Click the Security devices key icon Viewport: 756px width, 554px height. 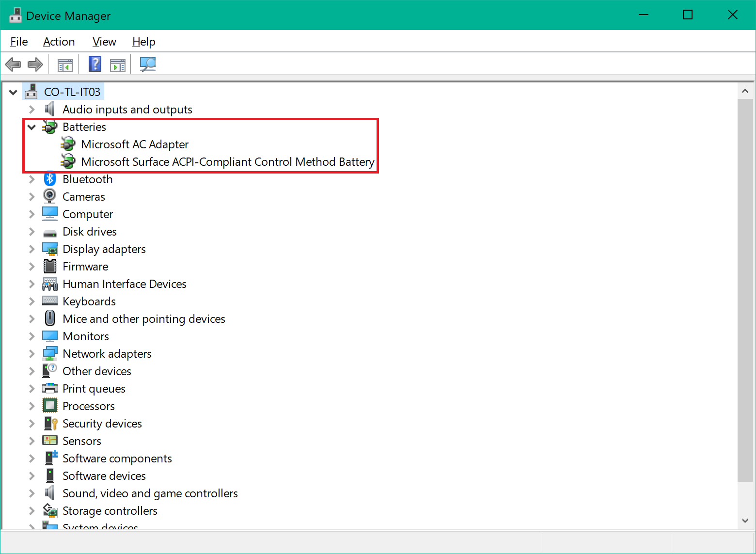pos(50,424)
